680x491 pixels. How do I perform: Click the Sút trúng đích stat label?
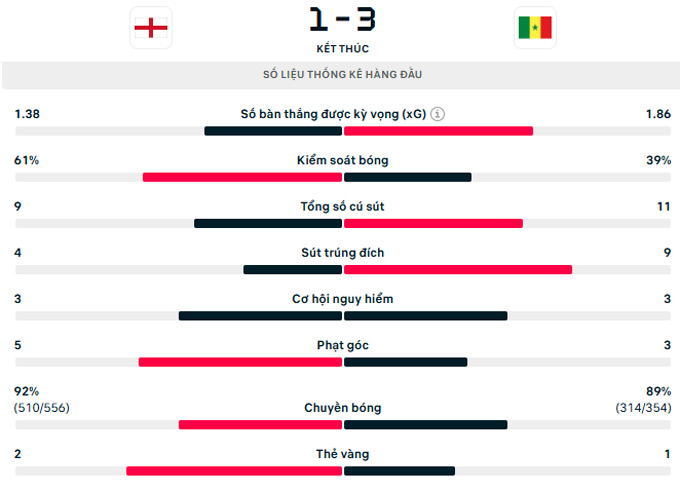pyautogui.click(x=342, y=253)
